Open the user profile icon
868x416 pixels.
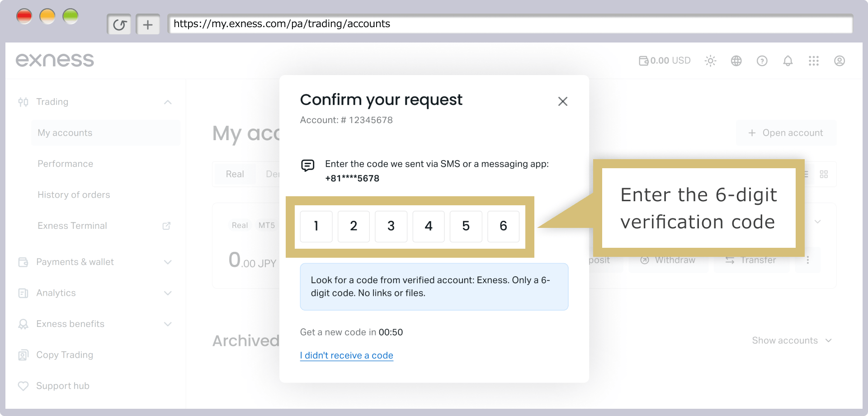(x=839, y=61)
